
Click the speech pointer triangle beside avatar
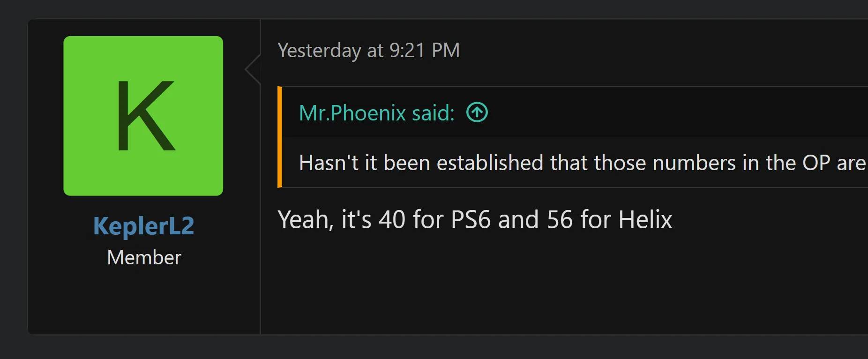[253, 69]
